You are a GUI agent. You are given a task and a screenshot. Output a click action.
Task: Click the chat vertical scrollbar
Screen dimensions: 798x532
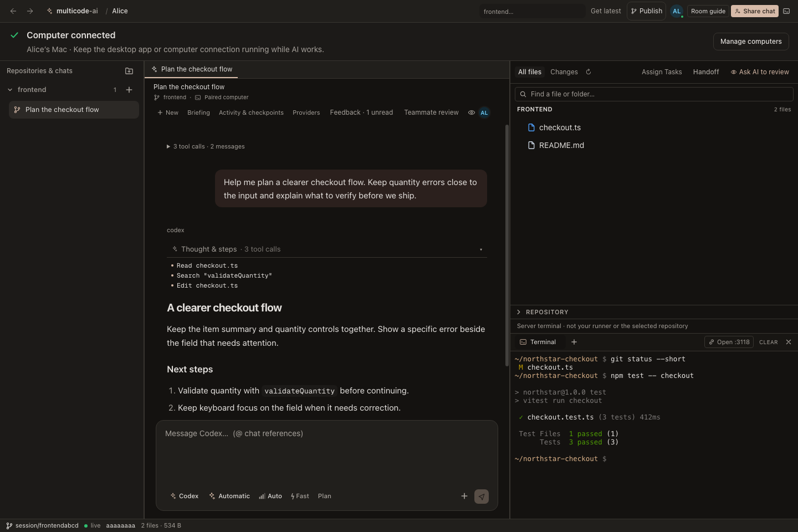pos(507,245)
